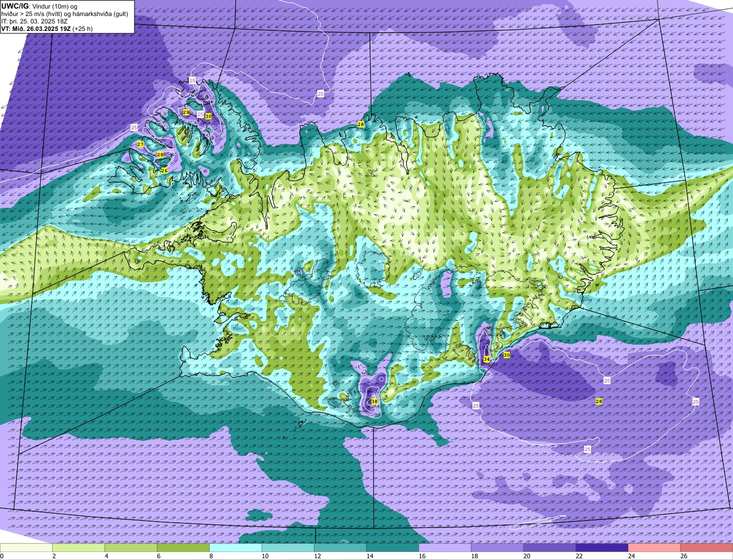Click the '0' tick on the color scale

[2, 556]
